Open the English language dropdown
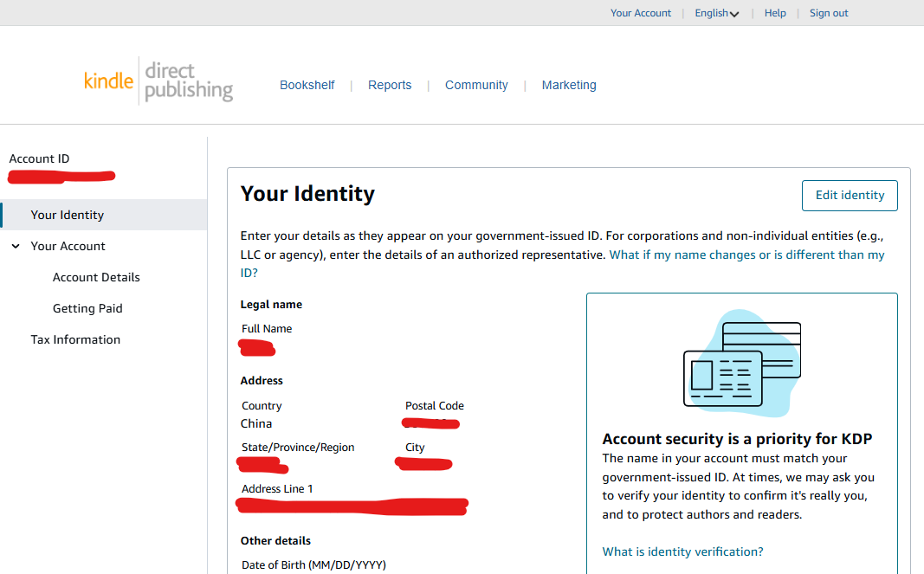This screenshot has height=574, width=924. (x=716, y=13)
